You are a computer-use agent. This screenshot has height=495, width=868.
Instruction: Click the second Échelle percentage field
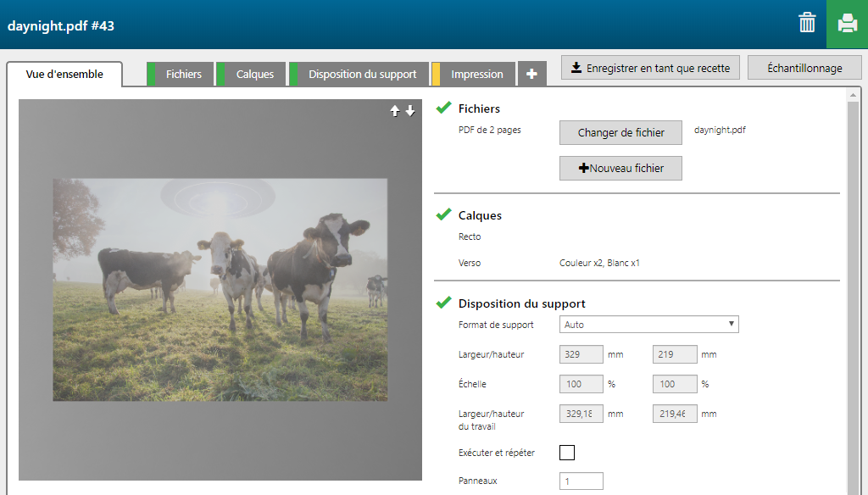coord(675,384)
